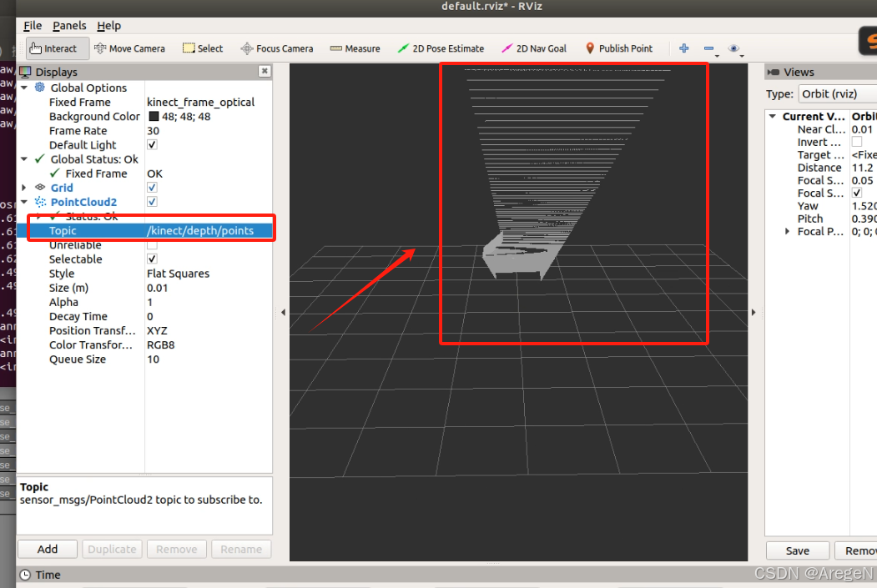The image size is (877, 588).
Task: Toggle the Invert checkbox in Views
Action: [857, 142]
